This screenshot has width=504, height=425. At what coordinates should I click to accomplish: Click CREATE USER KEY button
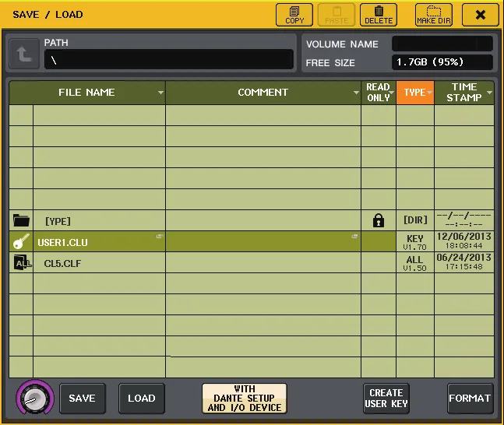(386, 399)
